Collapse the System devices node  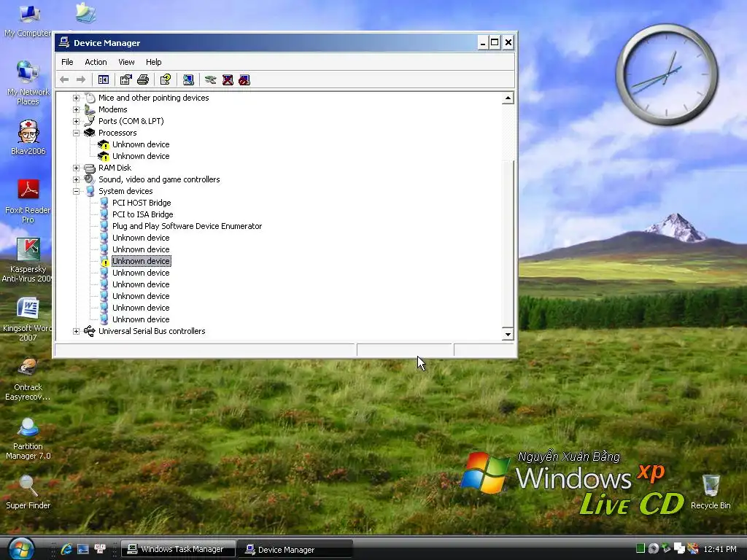(x=76, y=192)
